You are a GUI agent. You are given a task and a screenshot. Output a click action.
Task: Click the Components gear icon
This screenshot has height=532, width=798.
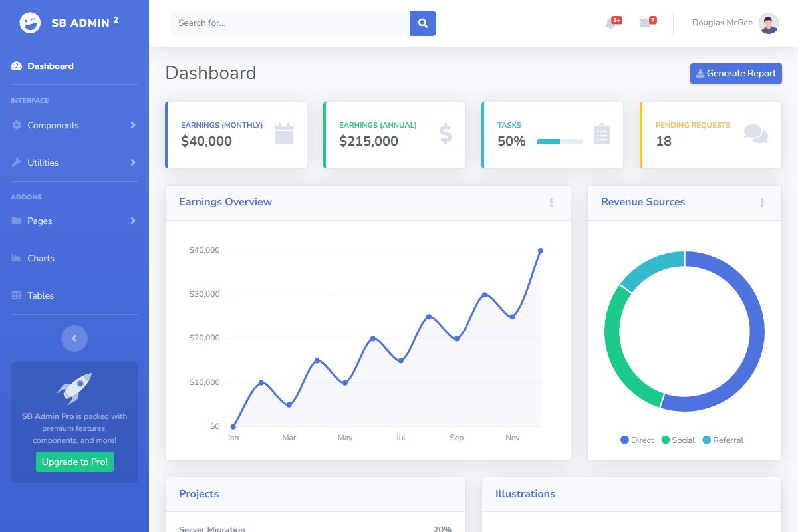tap(17, 125)
